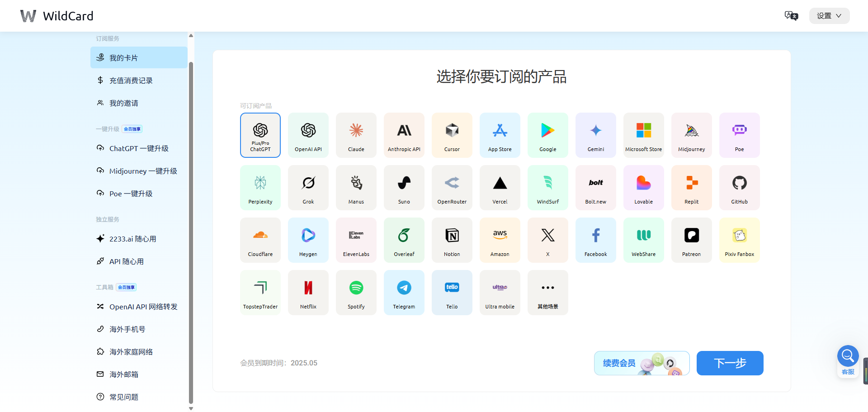The image size is (868, 412).
Task: Choose the Facebook tile
Action: 596,240
